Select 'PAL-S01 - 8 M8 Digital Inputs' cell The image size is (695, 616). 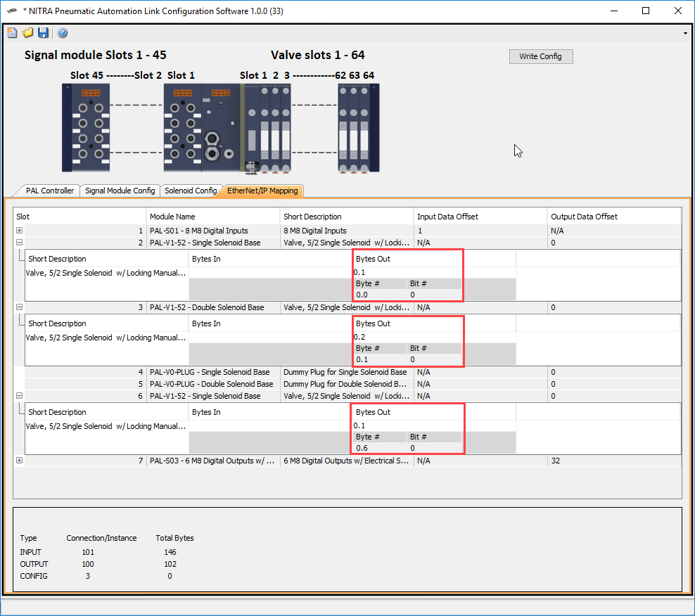click(x=212, y=231)
